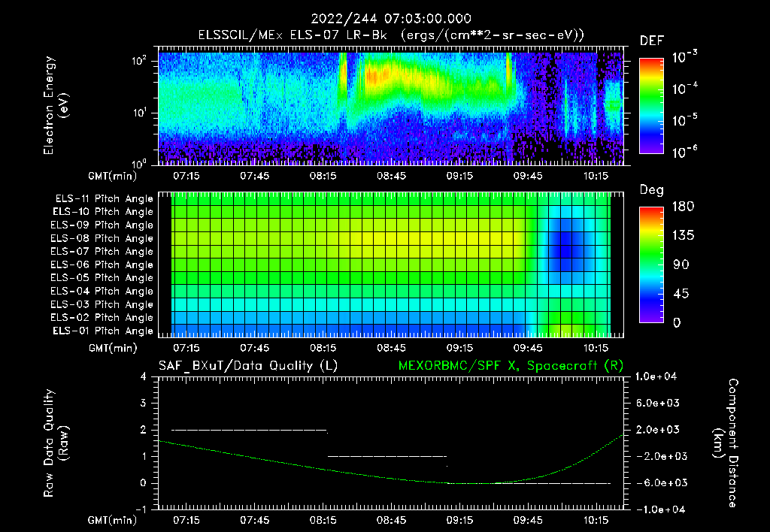Click the 10^-3 DEF scale value

684,57
